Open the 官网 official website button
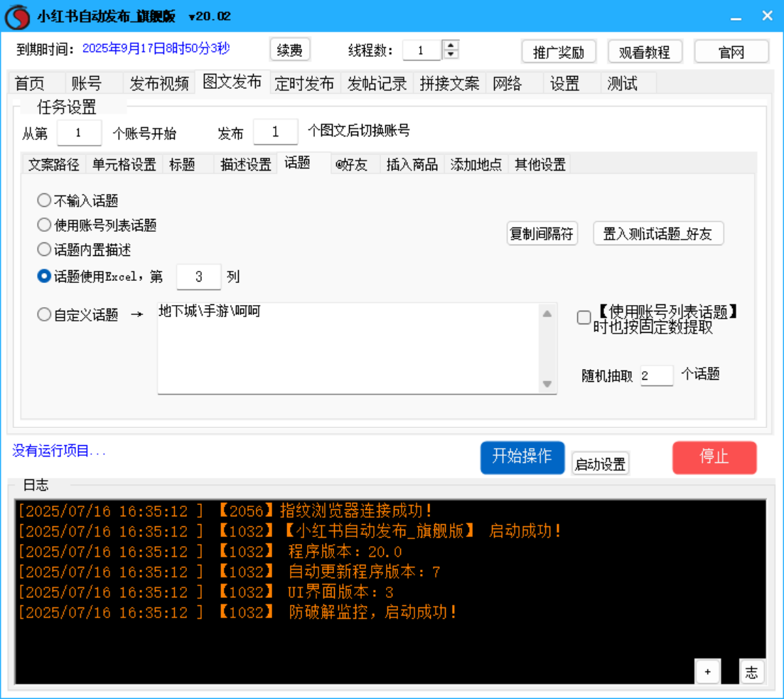This screenshot has height=699, width=784. 731,52
